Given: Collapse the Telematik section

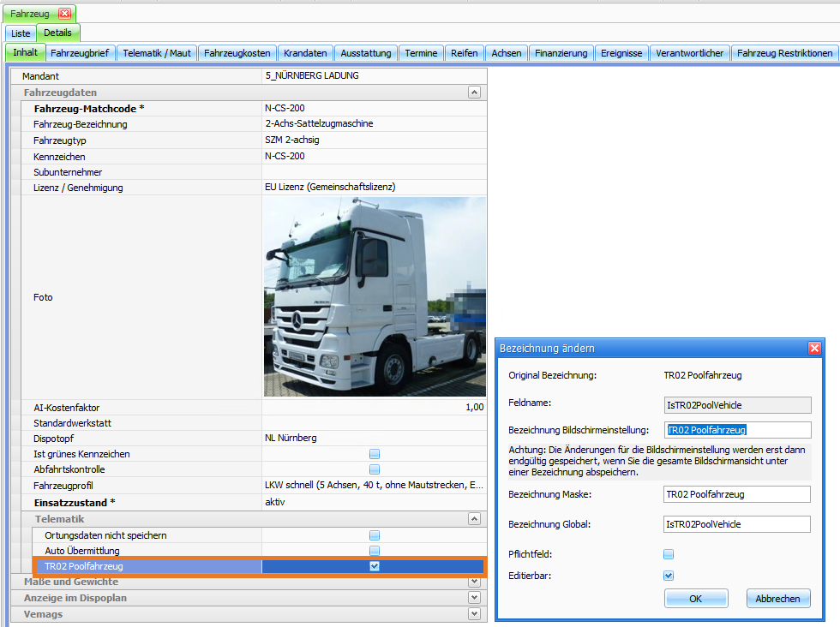Looking at the screenshot, I should (474, 519).
